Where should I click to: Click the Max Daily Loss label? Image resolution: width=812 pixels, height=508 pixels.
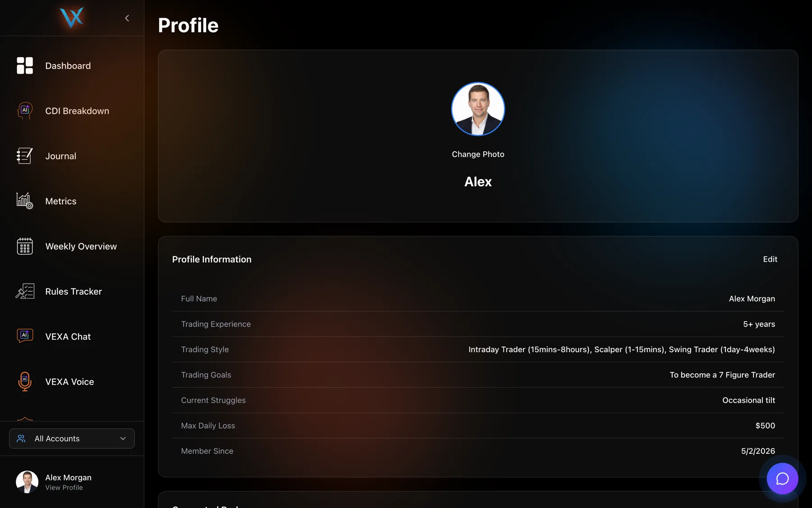[208, 426]
